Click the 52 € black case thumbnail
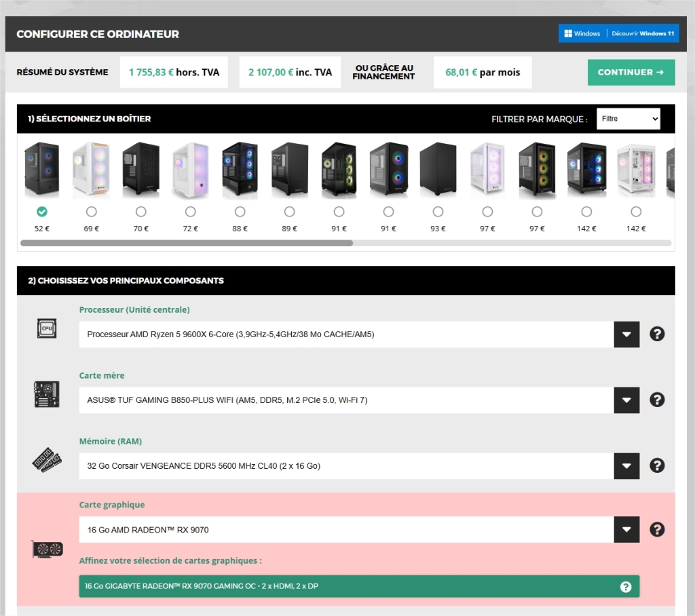This screenshot has width=695, height=616. (42, 170)
